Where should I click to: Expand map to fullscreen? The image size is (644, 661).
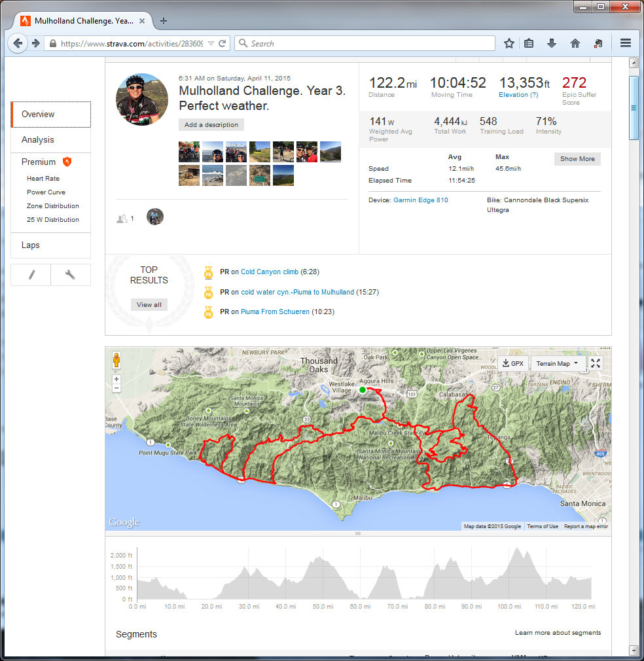click(596, 363)
